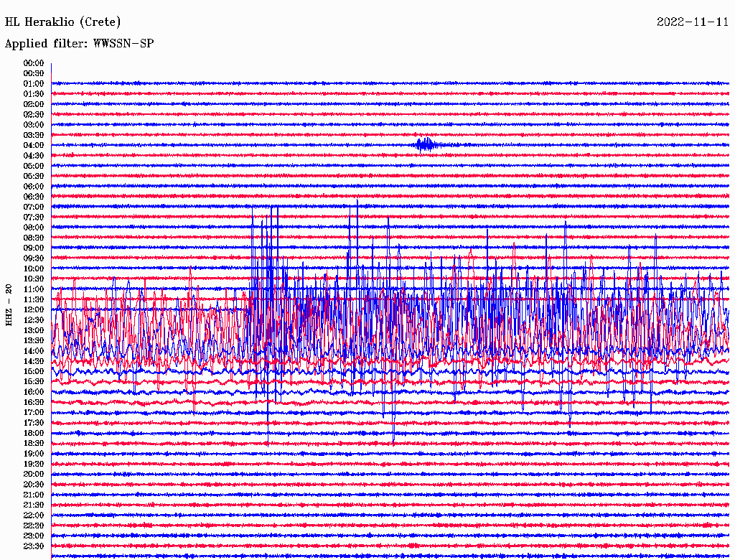Click the 08:30 time label
This screenshot has width=735, height=560.
tap(34, 238)
